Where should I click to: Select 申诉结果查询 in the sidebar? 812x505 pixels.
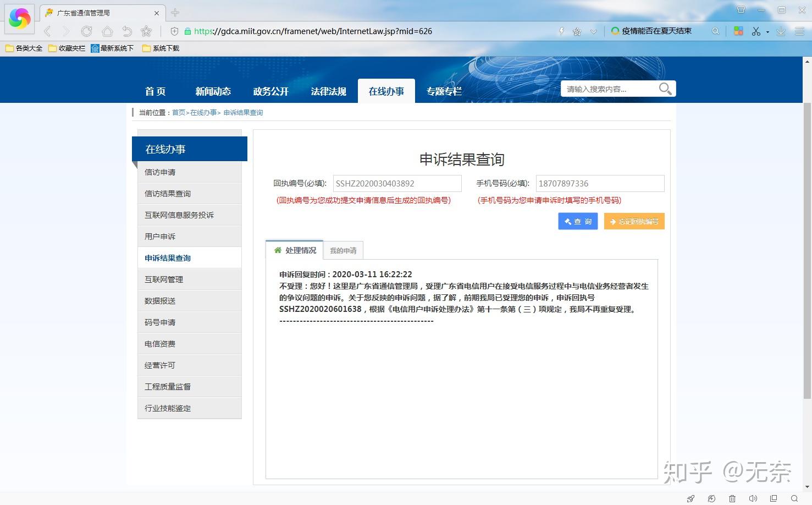(x=190, y=258)
